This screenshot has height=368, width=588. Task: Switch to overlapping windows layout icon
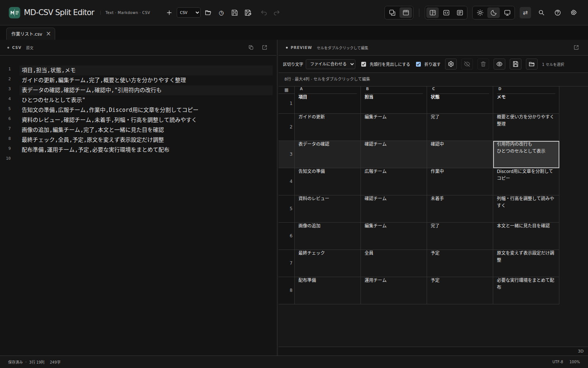coord(392,13)
